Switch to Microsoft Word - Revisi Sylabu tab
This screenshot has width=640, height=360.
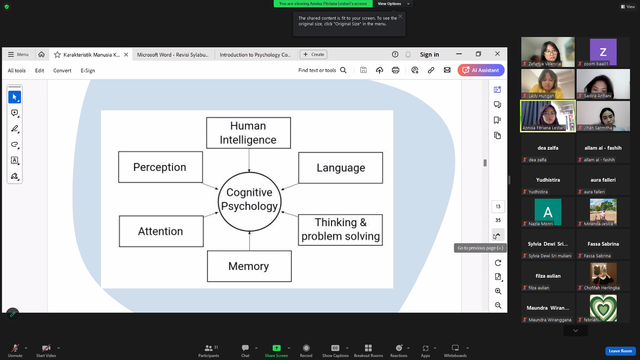click(173, 55)
